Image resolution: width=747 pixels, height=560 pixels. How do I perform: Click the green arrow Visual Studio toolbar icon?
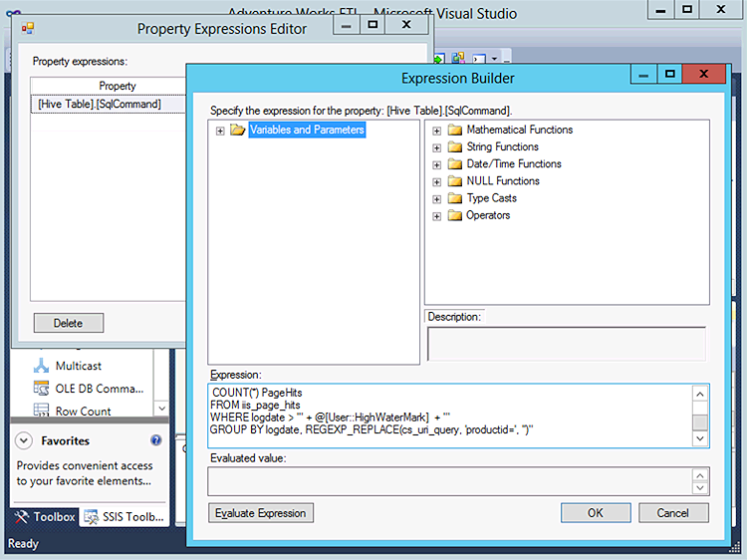click(x=438, y=59)
